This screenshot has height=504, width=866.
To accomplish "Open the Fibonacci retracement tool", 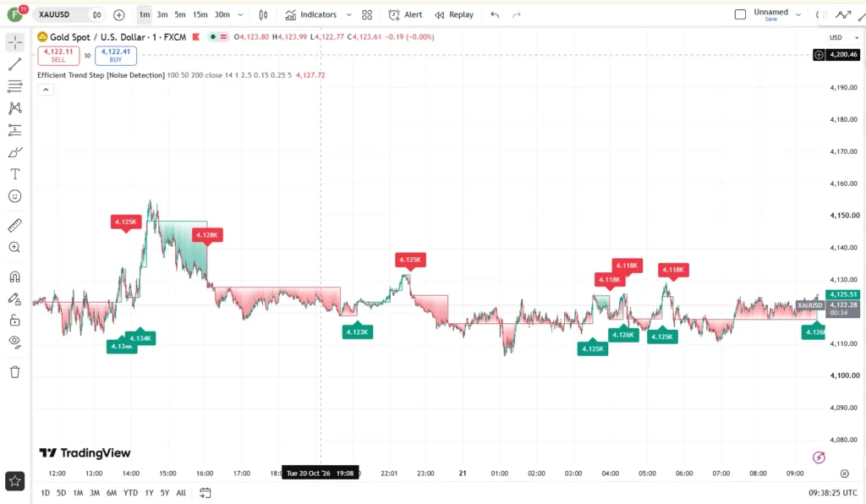I will 15,86.
